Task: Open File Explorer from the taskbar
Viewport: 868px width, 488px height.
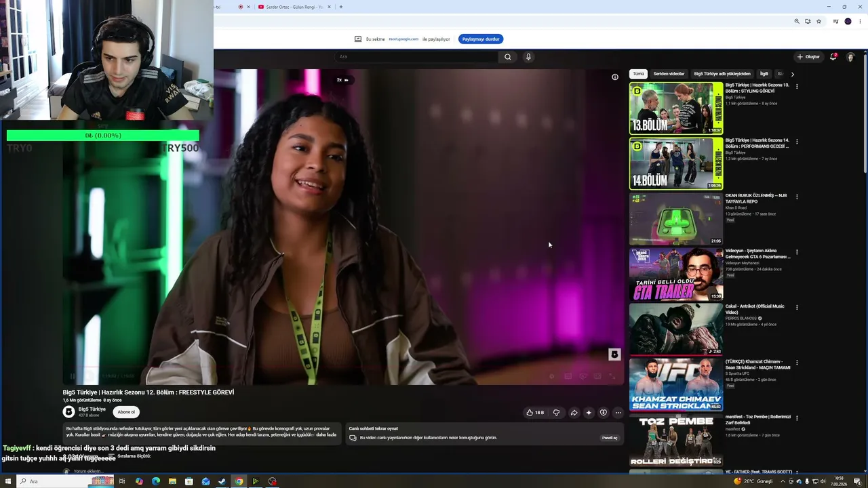Action: coord(172,481)
